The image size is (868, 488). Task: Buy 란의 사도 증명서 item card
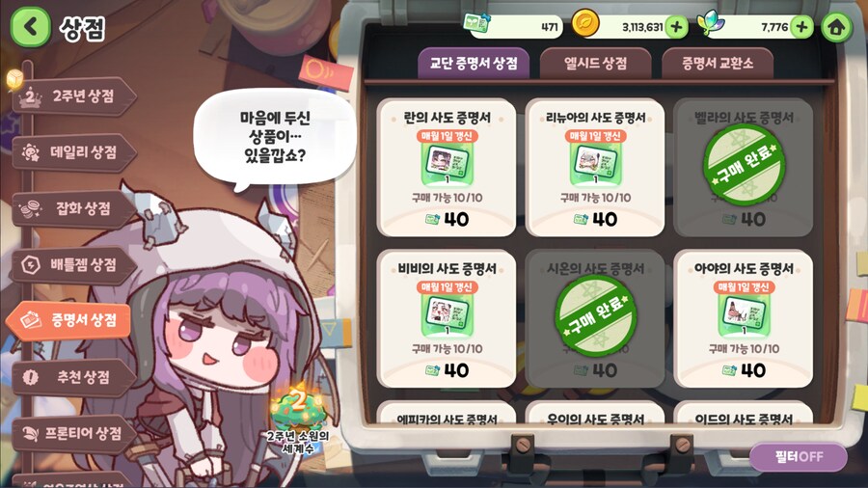point(447,168)
